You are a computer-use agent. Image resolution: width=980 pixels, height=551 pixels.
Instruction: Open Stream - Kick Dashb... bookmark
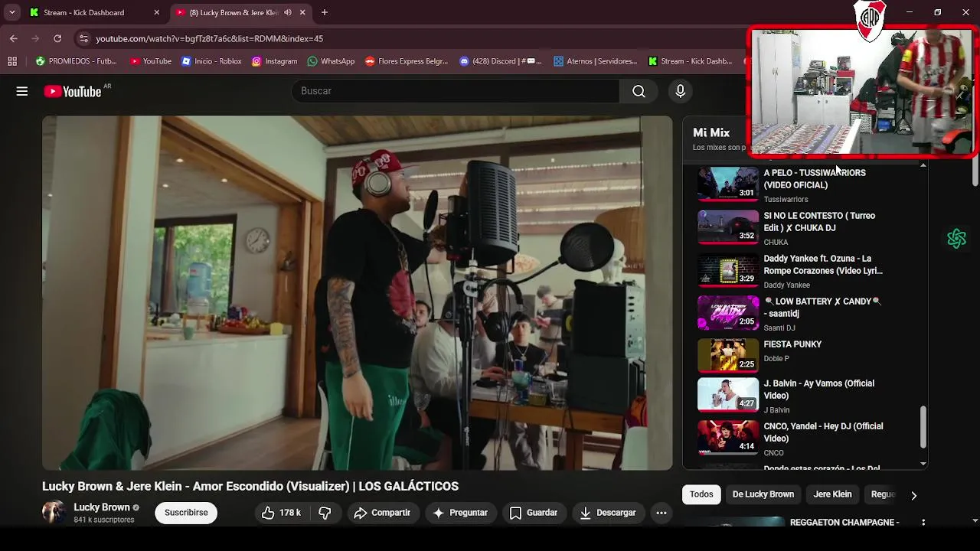[x=691, y=61]
